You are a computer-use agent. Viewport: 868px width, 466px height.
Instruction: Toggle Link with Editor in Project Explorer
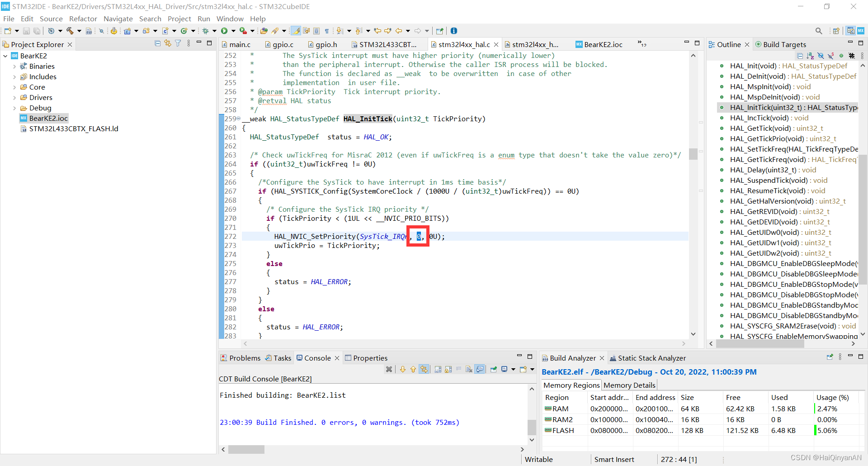[168, 43]
